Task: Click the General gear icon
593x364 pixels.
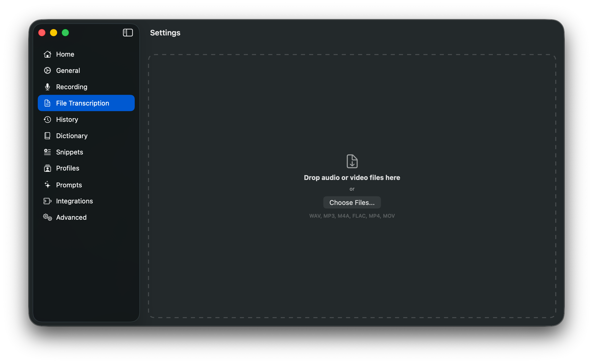Action: (47, 71)
